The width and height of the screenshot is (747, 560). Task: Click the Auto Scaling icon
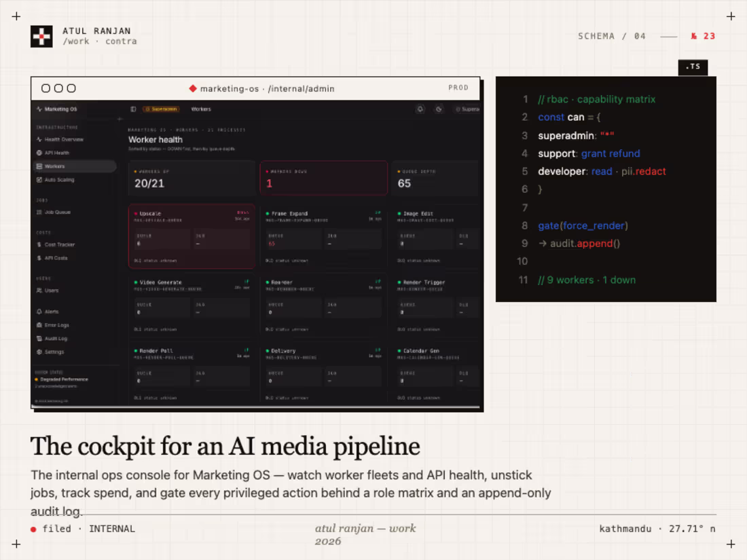39,179
